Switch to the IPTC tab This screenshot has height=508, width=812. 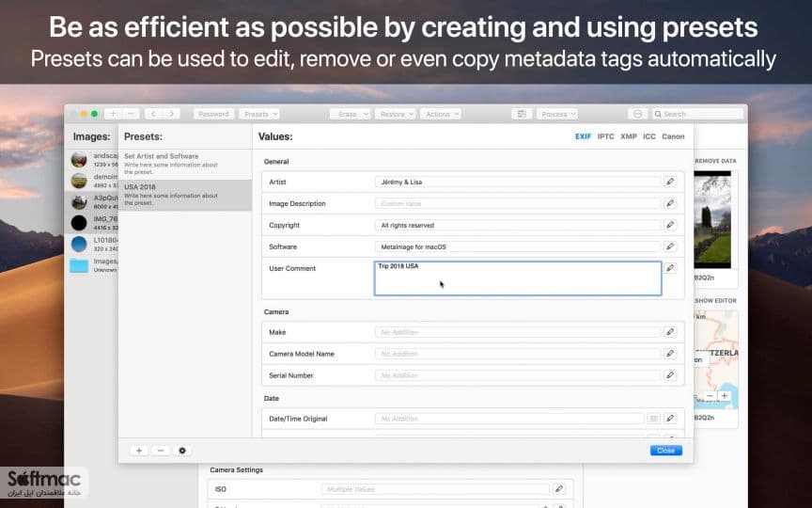click(605, 136)
